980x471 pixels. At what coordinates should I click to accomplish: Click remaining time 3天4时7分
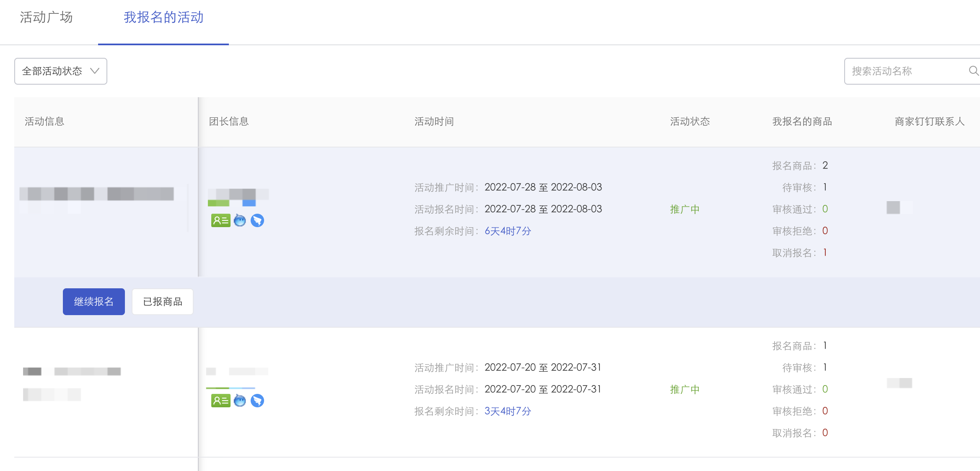point(508,411)
